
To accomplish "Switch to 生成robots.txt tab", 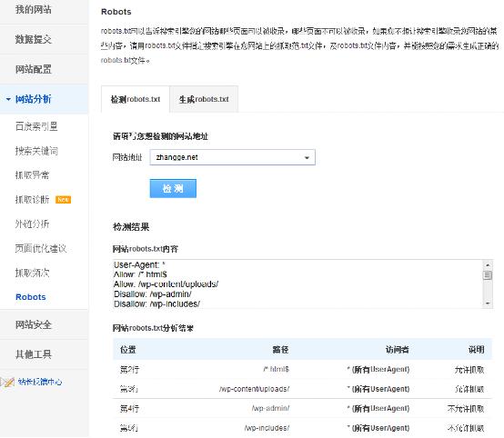I will pyautogui.click(x=204, y=99).
